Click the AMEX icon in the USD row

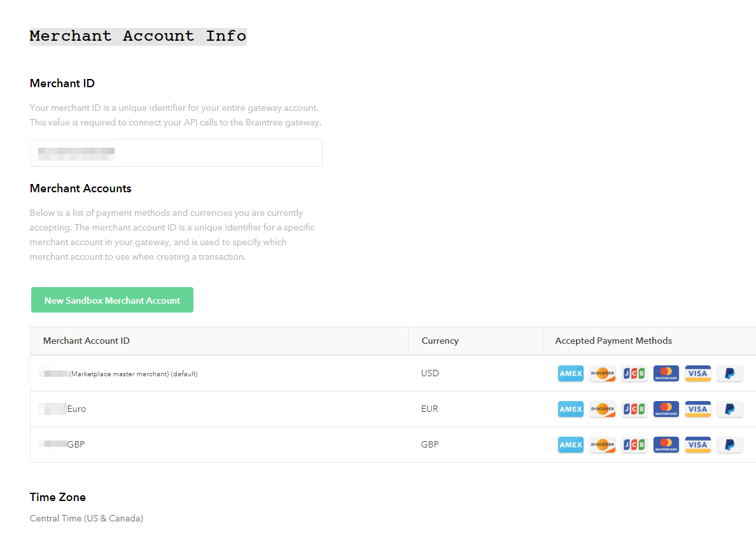[570, 374]
